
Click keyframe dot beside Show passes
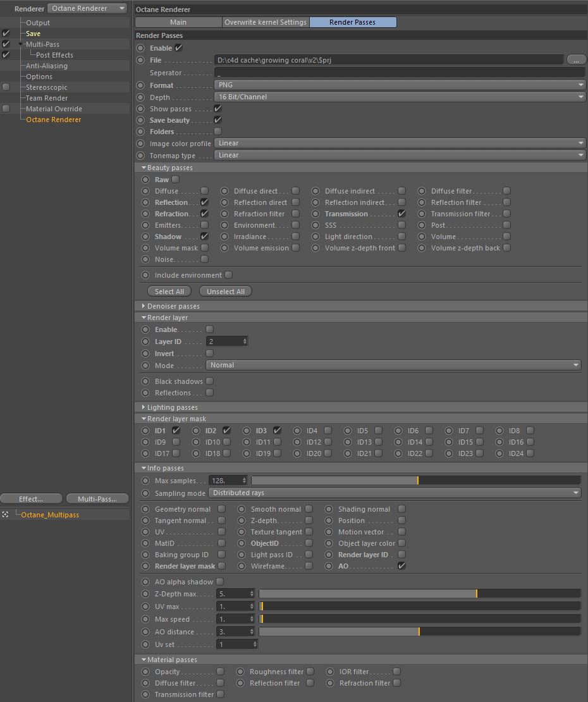pos(140,108)
